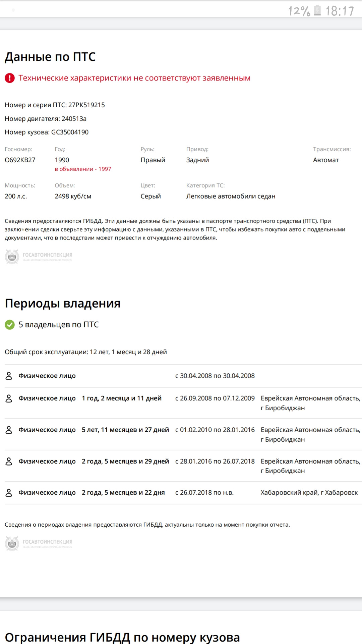Click the red technical mismatch warning text
This screenshot has width=362, height=644.
(134, 78)
